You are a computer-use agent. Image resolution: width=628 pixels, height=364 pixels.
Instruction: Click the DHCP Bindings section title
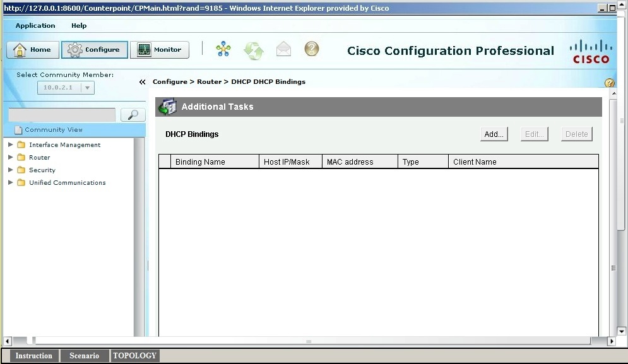click(192, 134)
